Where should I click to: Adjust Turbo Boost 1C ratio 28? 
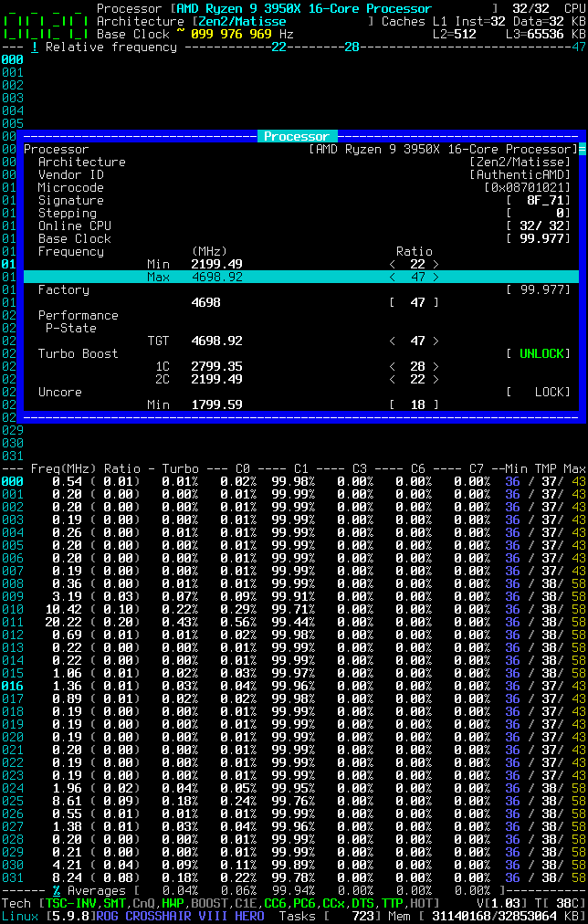click(x=415, y=366)
